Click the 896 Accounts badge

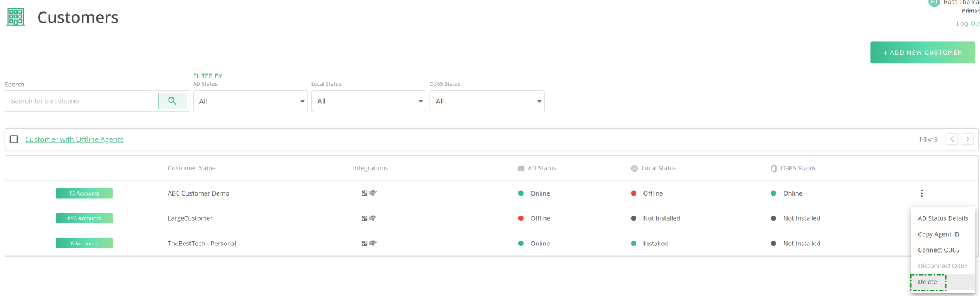click(x=84, y=218)
